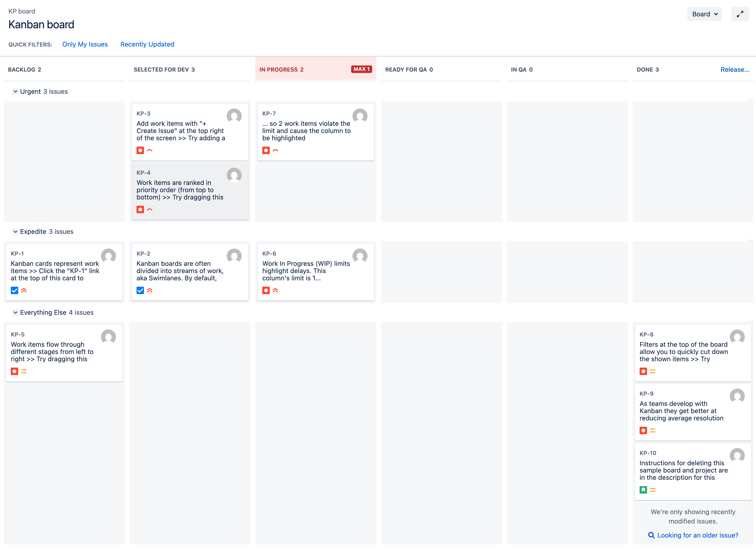Click the green story type icon on KP-10
756x549 pixels.
[643, 490]
